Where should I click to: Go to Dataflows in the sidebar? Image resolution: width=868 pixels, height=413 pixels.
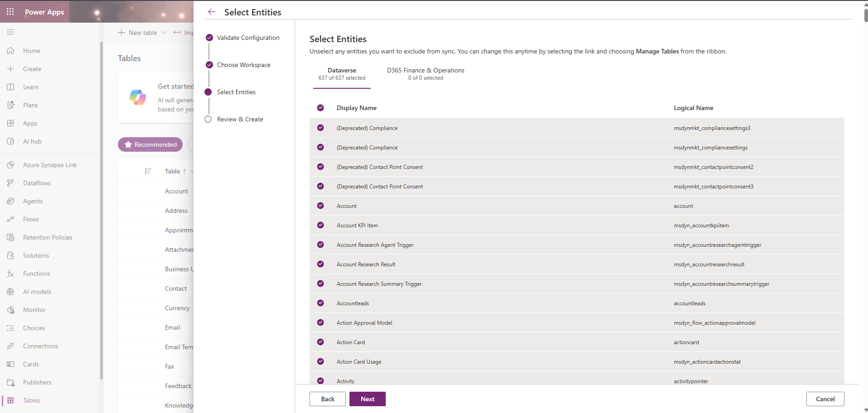(37, 183)
